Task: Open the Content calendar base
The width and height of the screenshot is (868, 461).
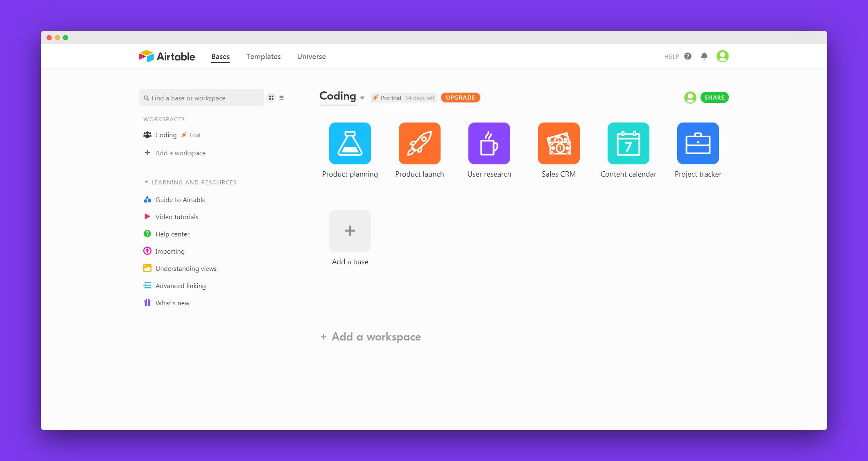Action: pyautogui.click(x=628, y=143)
